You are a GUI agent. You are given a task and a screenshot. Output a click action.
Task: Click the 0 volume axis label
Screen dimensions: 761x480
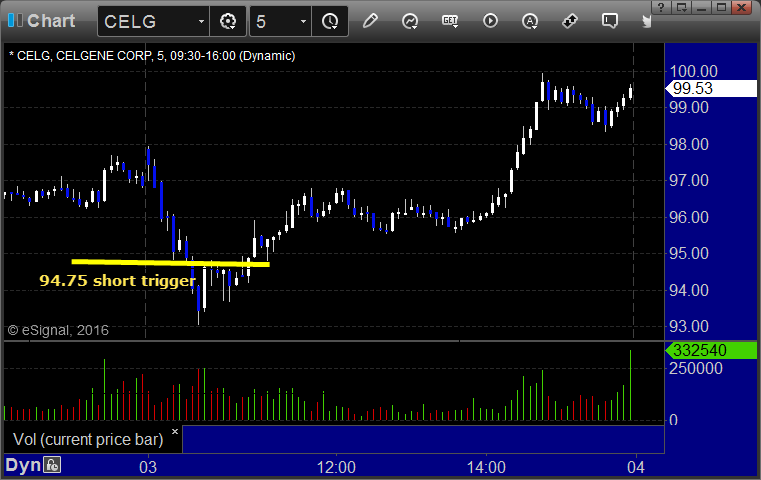pyautogui.click(x=673, y=420)
